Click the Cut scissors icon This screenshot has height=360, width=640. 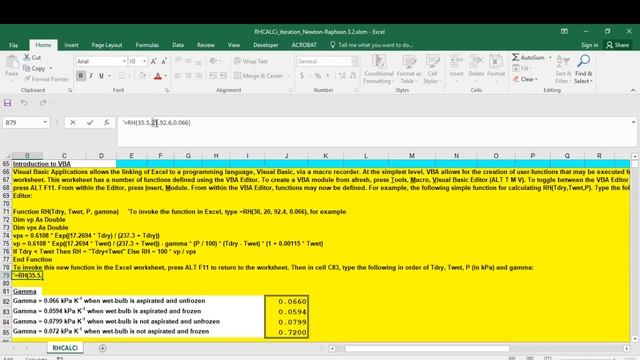27,58
